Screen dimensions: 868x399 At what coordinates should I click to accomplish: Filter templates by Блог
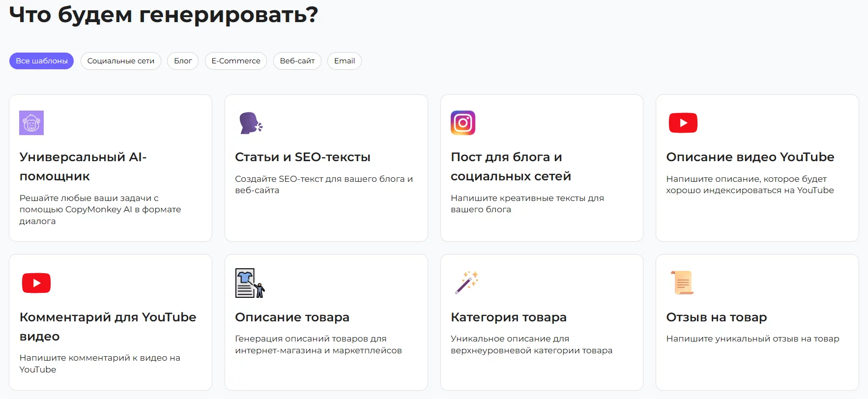click(x=183, y=61)
